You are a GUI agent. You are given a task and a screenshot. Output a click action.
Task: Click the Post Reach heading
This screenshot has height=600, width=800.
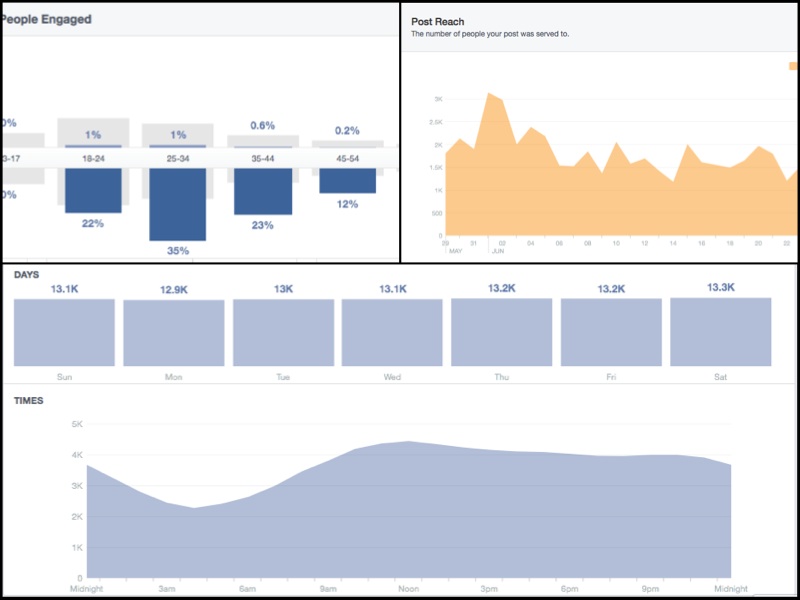coord(438,21)
